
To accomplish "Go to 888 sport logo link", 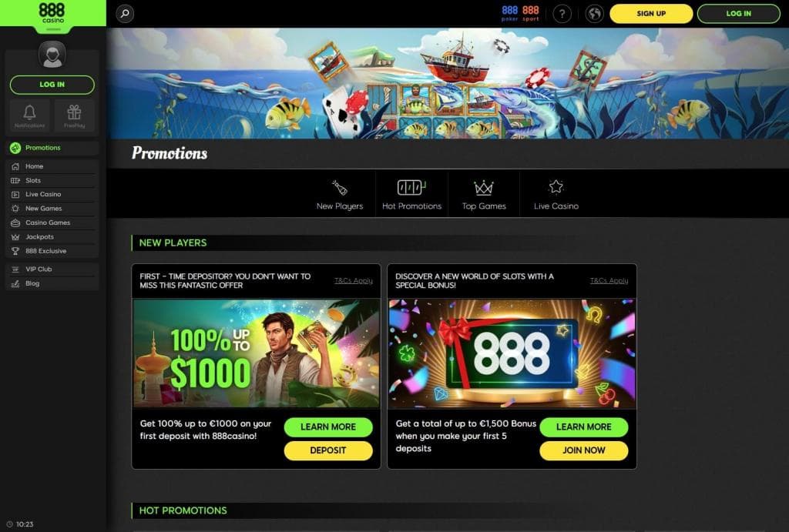I will coord(530,13).
